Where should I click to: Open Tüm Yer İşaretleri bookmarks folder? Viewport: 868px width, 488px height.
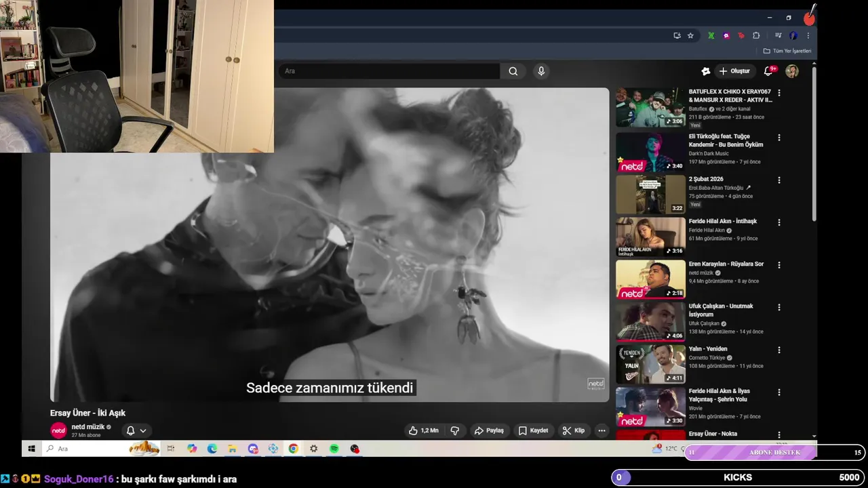(x=787, y=51)
